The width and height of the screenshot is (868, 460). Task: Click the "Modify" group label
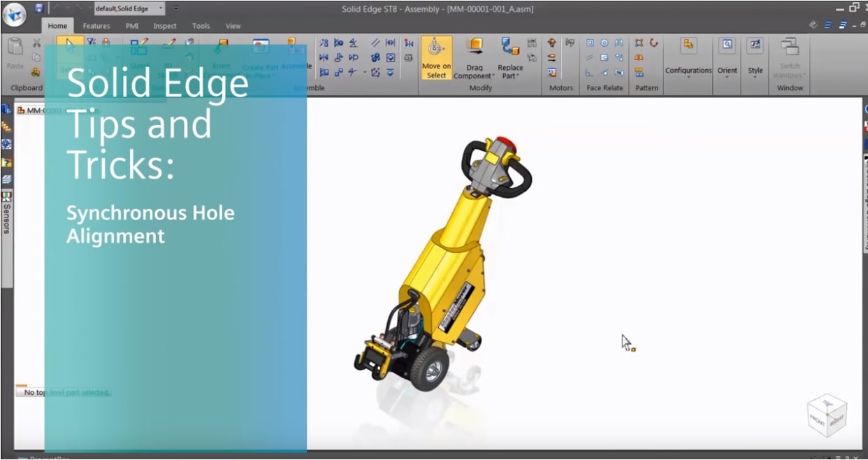(x=480, y=88)
